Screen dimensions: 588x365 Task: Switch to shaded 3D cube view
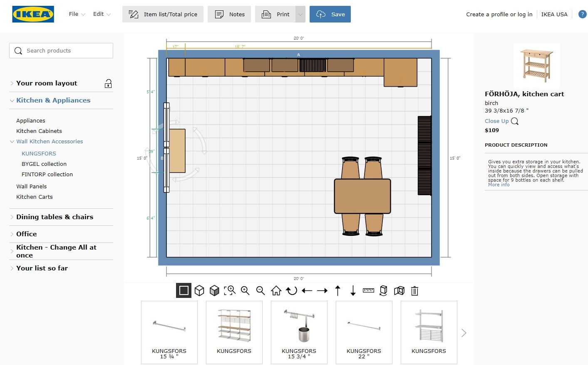click(214, 290)
